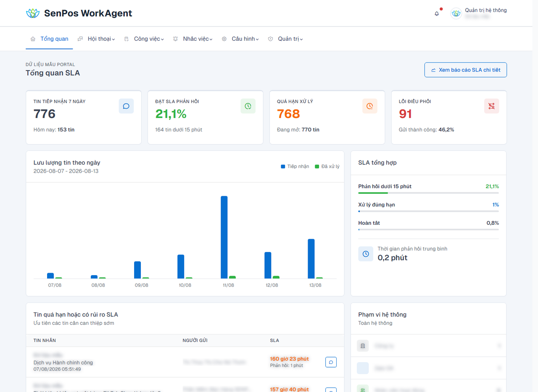This screenshot has width=538, height=392.
Task: Click the 91 dispatch errors value
Action: (406, 114)
